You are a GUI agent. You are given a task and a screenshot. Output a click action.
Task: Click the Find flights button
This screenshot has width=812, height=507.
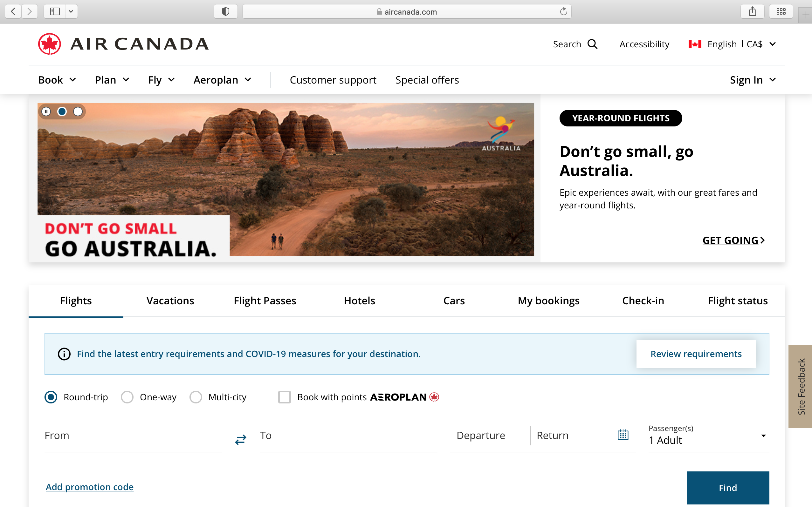[727, 488]
